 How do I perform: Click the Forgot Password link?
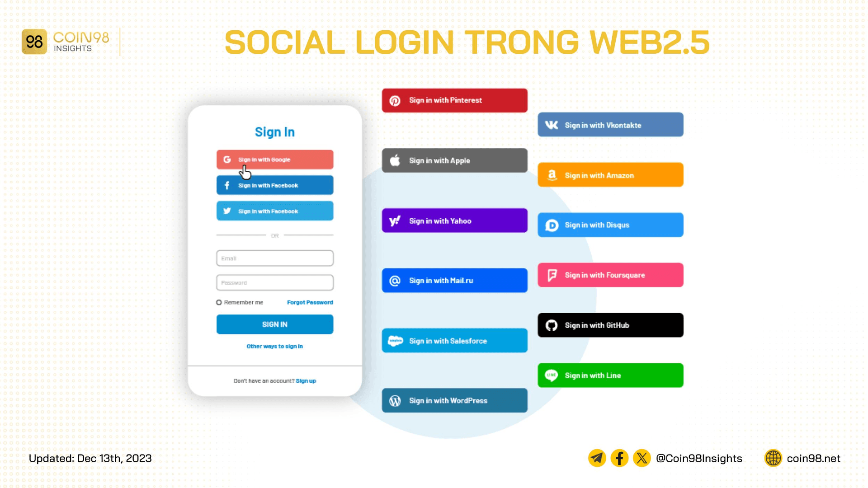pos(310,302)
